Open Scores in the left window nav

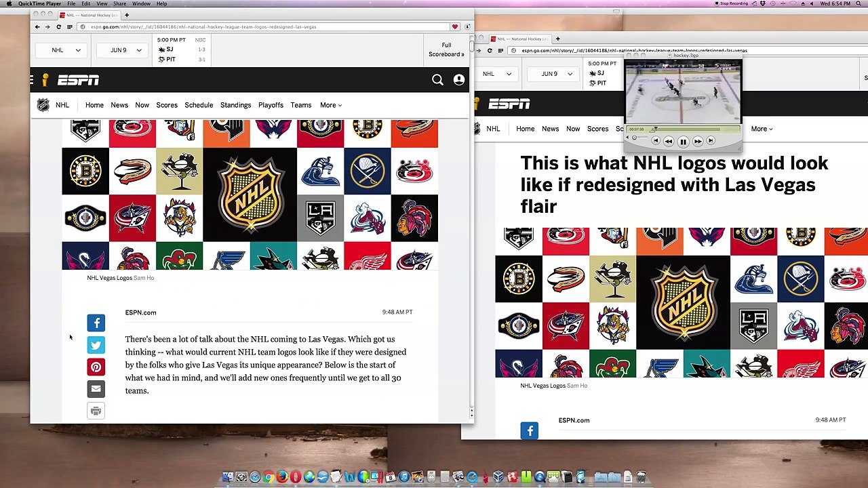(167, 105)
